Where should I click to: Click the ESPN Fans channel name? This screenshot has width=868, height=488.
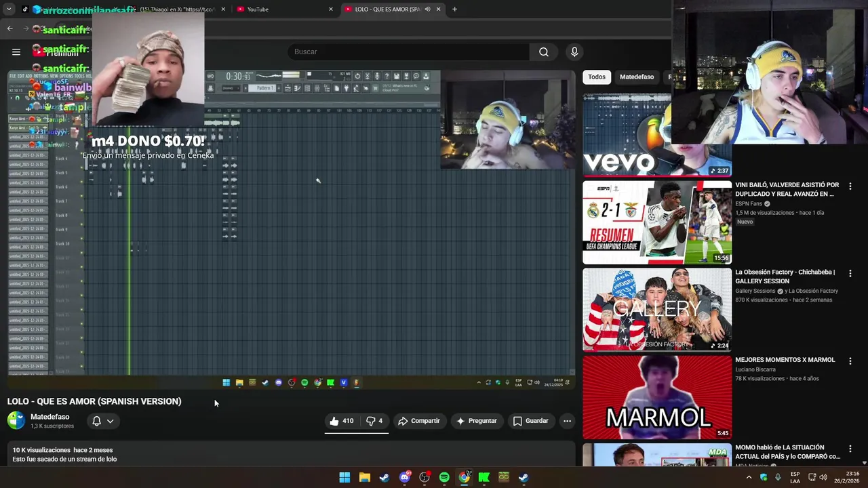749,203
